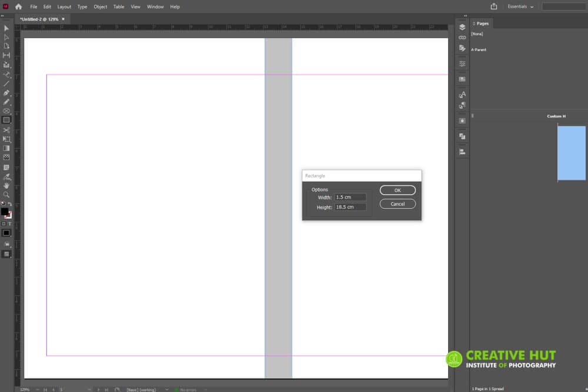The height and width of the screenshot is (392, 588).
Task: Confirm rectangle with the OK button
Action: click(x=397, y=190)
